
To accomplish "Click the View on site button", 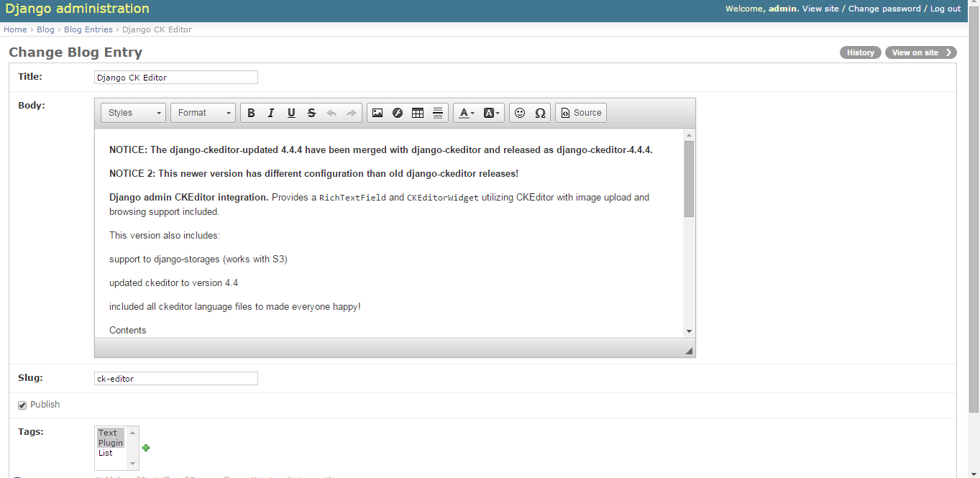I will click(x=921, y=52).
